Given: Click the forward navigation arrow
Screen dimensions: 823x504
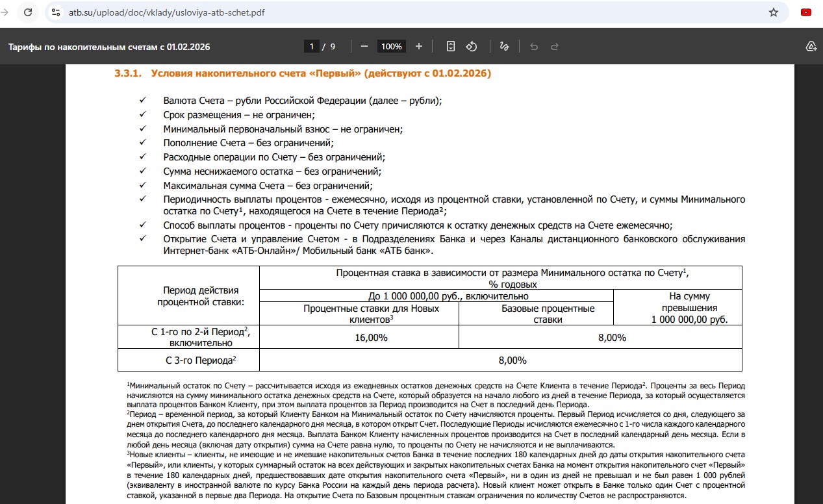Looking at the screenshot, I should (5, 12).
